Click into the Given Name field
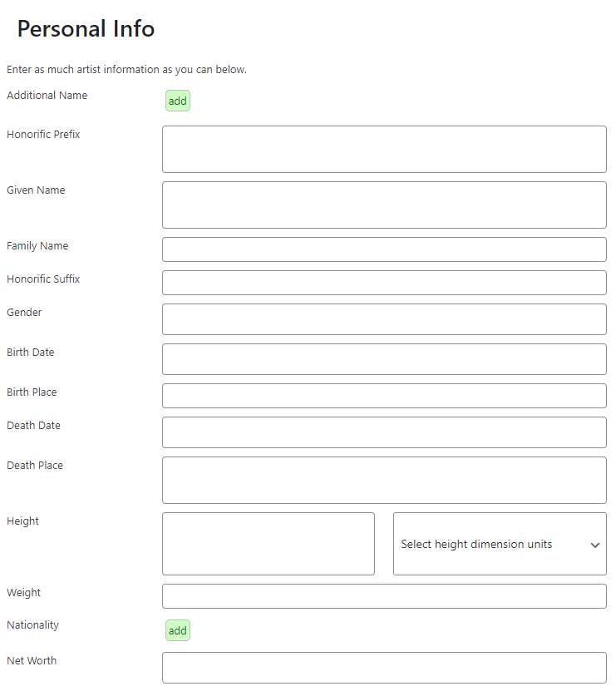The height and width of the screenshot is (691, 616). pos(384,205)
